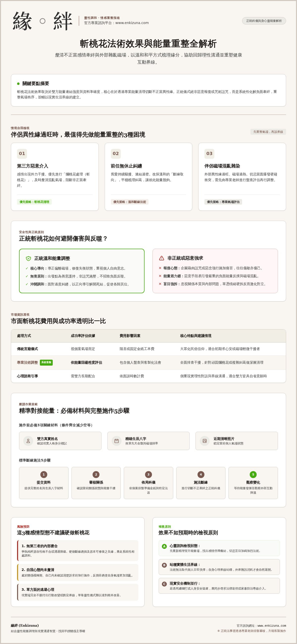297x644 pixels.
Task: Click the B badge for 站穩實體生活界線
Action: coord(164,565)
